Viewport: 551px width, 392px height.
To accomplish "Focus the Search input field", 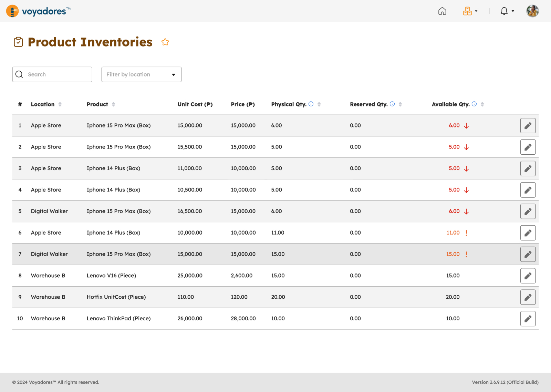I will (x=52, y=74).
